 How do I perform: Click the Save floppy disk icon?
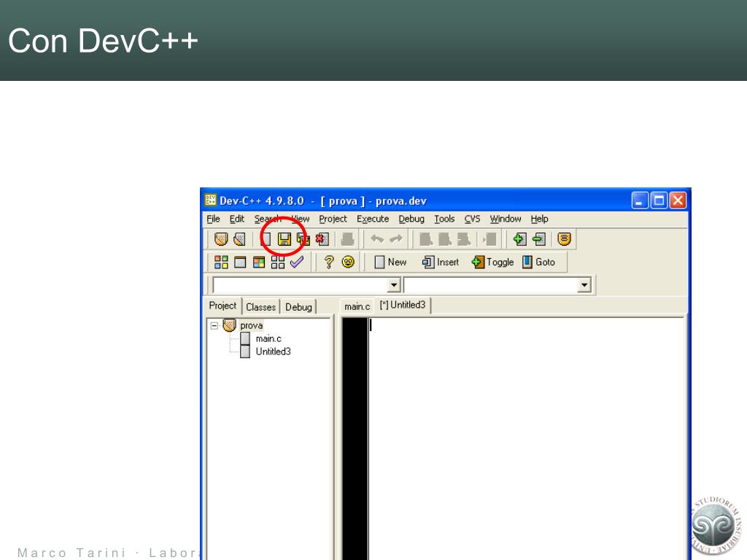pos(285,239)
